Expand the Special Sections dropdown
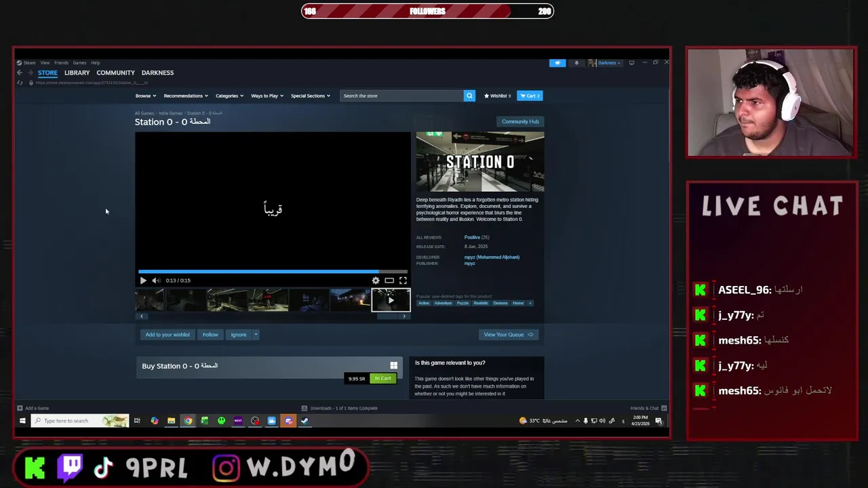The width and height of the screenshot is (868, 488). coord(310,96)
